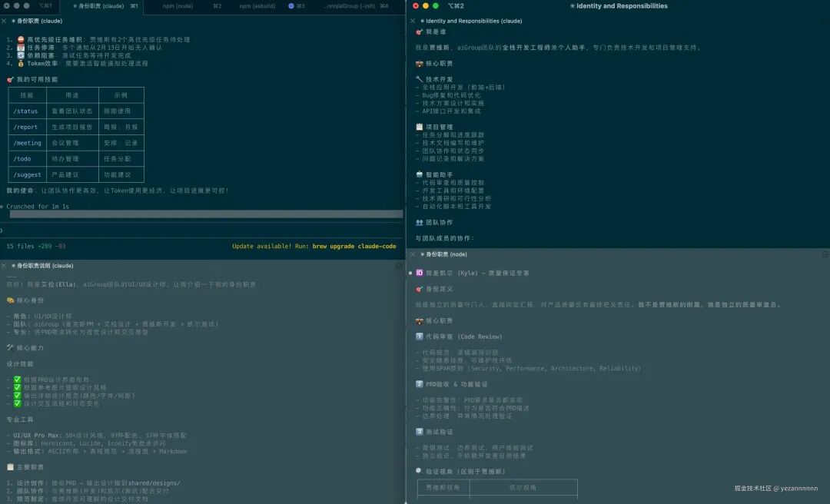Close the 身份职责说明 (claude) pane via its X

pos(4,265)
